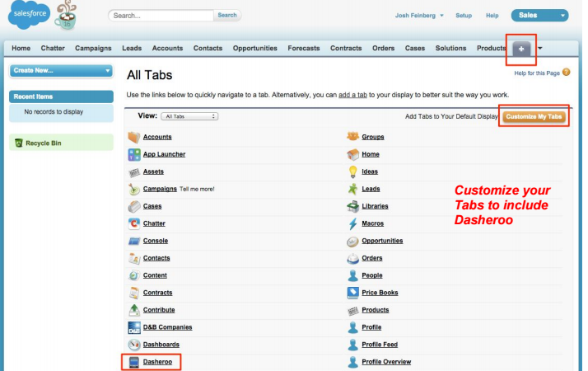The image size is (588, 371).
Task: Click the People person icon
Action: click(x=352, y=275)
